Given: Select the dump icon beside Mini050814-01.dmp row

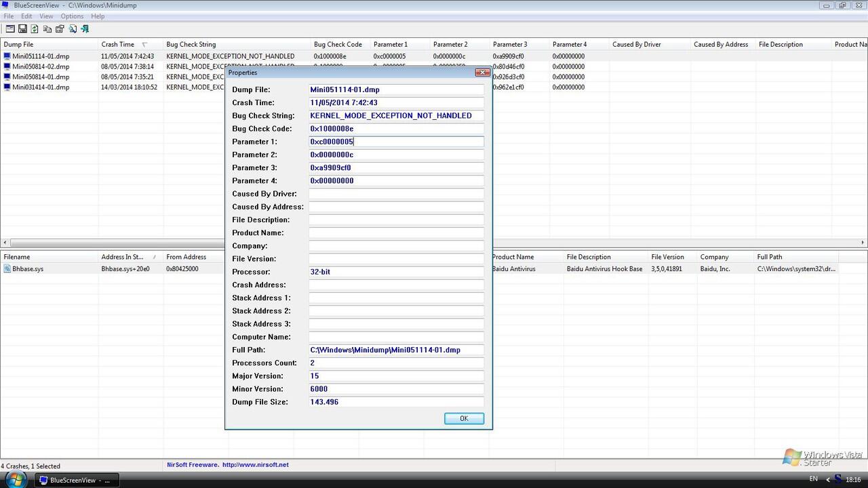Looking at the screenshot, I should pyautogui.click(x=7, y=77).
